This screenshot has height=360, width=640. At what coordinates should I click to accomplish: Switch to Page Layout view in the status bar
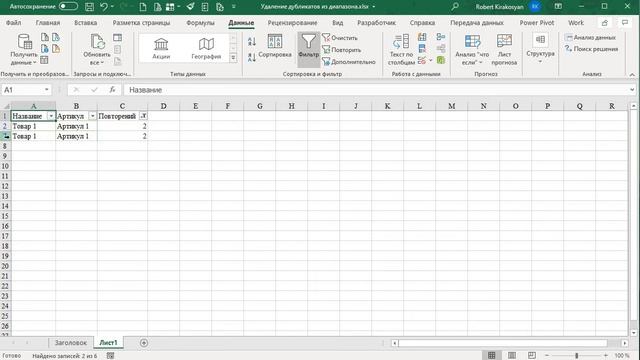(512, 356)
